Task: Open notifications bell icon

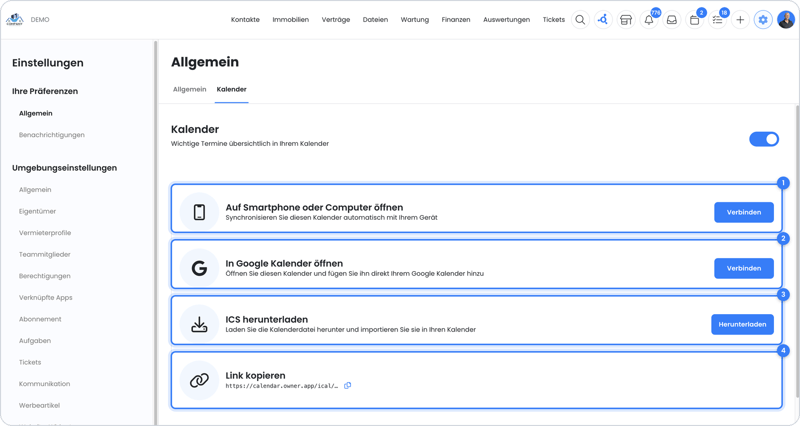Action: point(649,20)
